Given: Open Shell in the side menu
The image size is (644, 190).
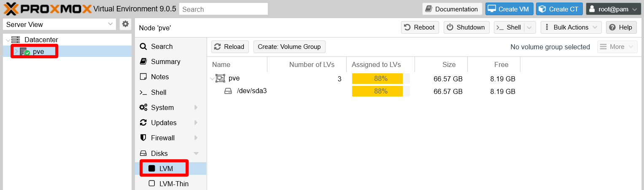Looking at the screenshot, I should click(x=171, y=92).
